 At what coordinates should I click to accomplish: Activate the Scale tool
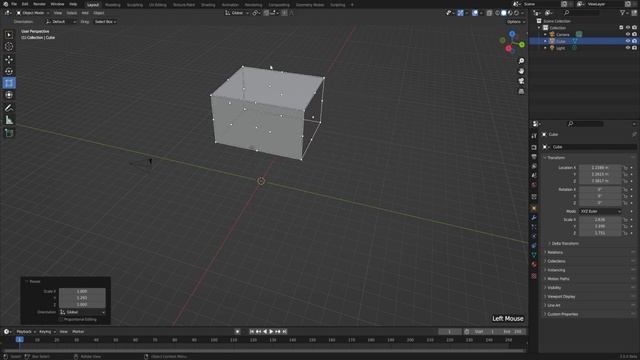[x=9, y=83]
